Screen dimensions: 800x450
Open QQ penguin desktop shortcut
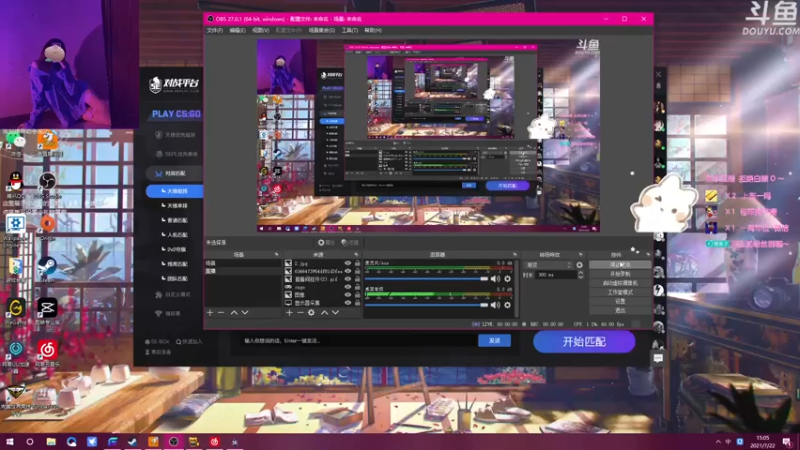16,185
